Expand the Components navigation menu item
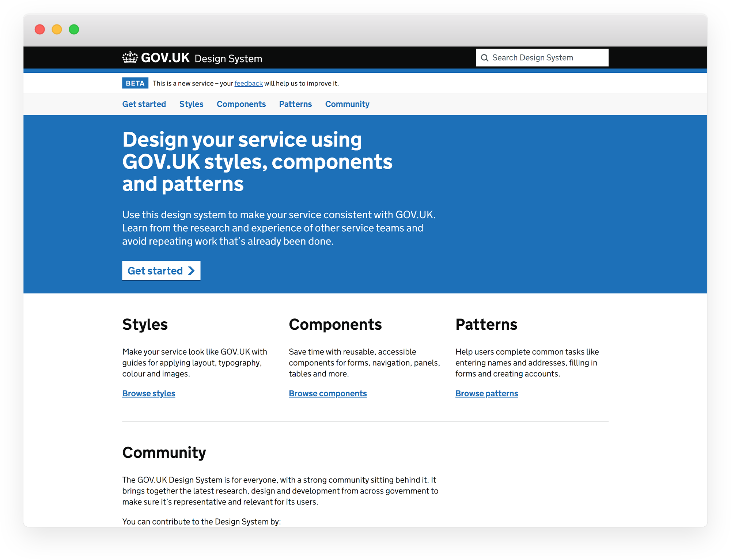This screenshot has height=560, width=731. (x=241, y=104)
